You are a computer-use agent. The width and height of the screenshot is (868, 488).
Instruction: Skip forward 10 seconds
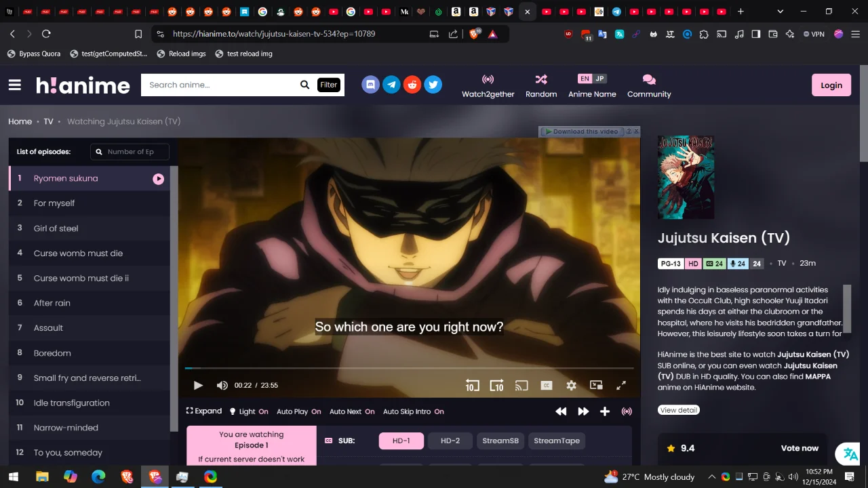pyautogui.click(x=496, y=386)
